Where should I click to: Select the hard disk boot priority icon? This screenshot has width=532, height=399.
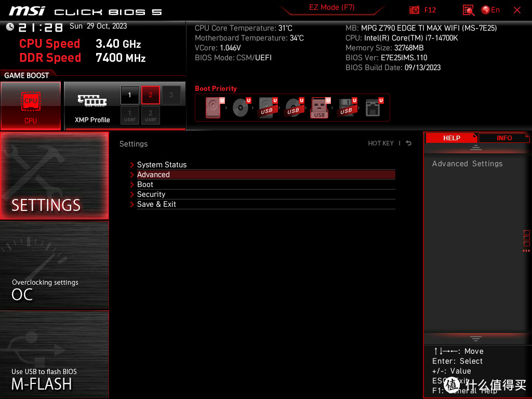click(x=214, y=108)
